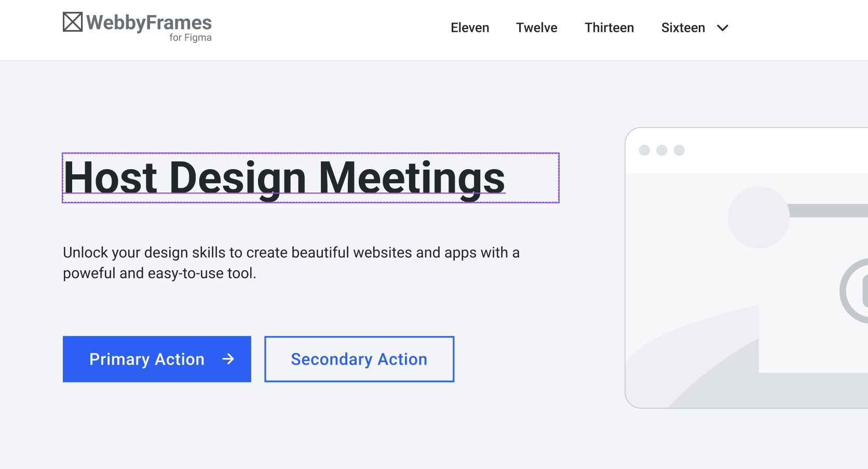Click the 'for Figma' tagline under the logo
Screen dimensions: 868x469
point(190,38)
